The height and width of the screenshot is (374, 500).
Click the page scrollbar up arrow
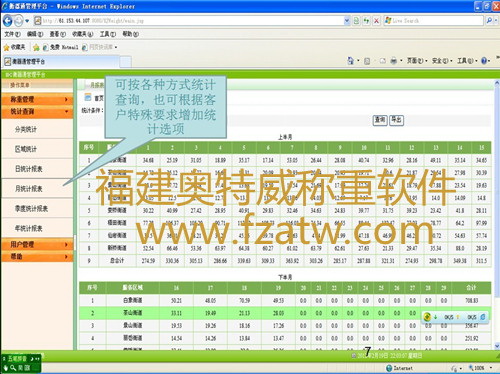(x=497, y=83)
